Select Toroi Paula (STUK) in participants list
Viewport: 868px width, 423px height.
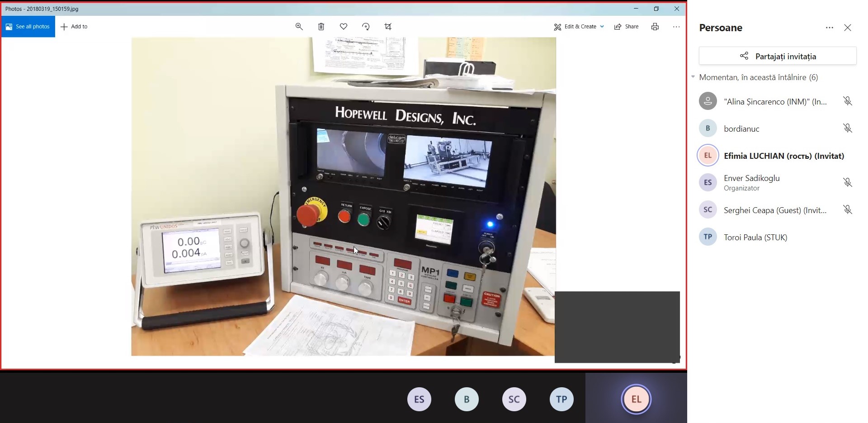tap(755, 237)
